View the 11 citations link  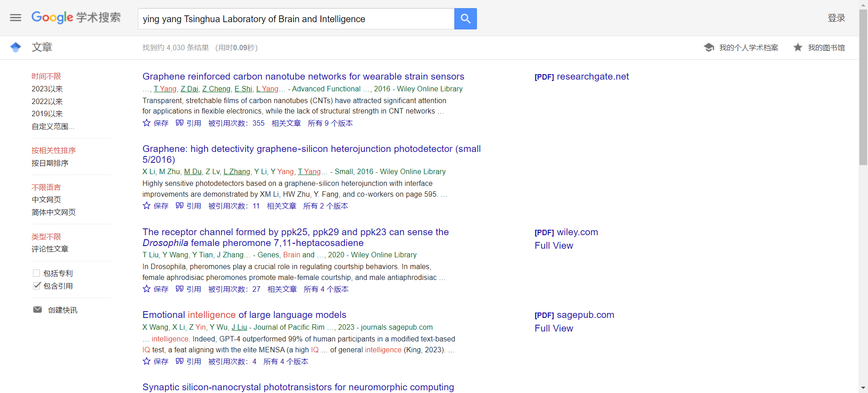click(234, 206)
